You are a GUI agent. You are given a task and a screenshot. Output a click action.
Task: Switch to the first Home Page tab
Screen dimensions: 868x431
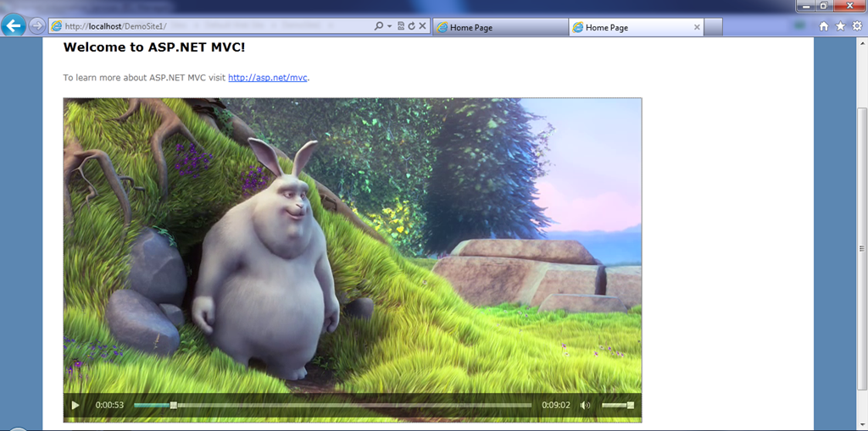500,27
